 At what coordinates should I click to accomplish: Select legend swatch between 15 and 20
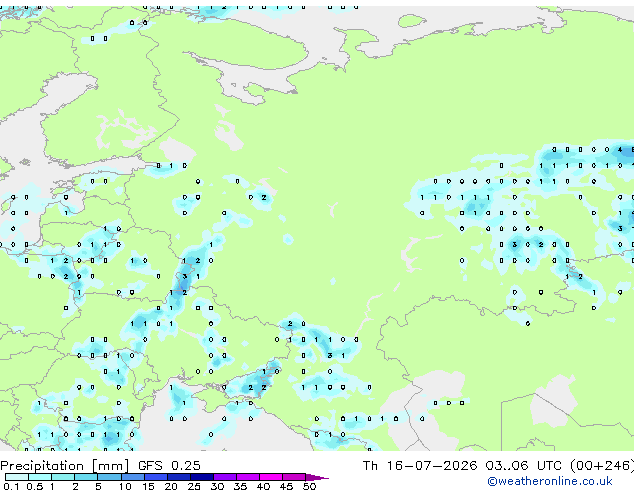[x=155, y=477]
